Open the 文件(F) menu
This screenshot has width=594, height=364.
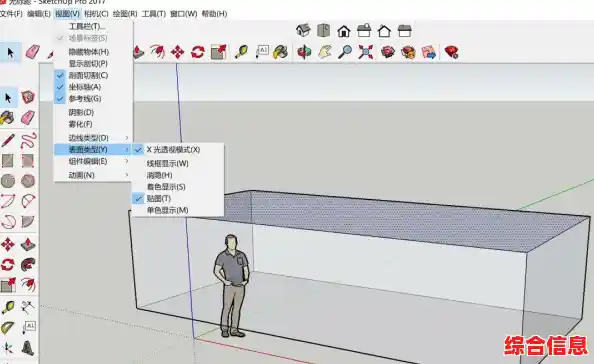pyautogui.click(x=11, y=14)
